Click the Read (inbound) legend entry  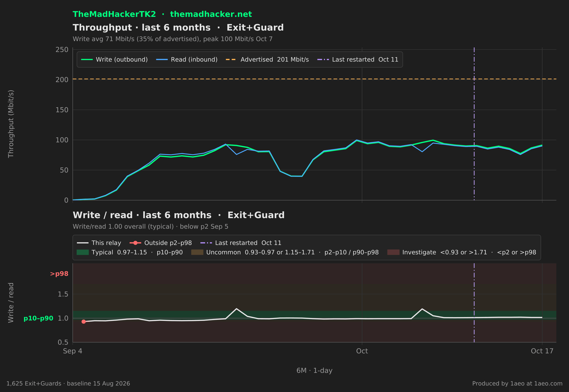click(x=187, y=60)
